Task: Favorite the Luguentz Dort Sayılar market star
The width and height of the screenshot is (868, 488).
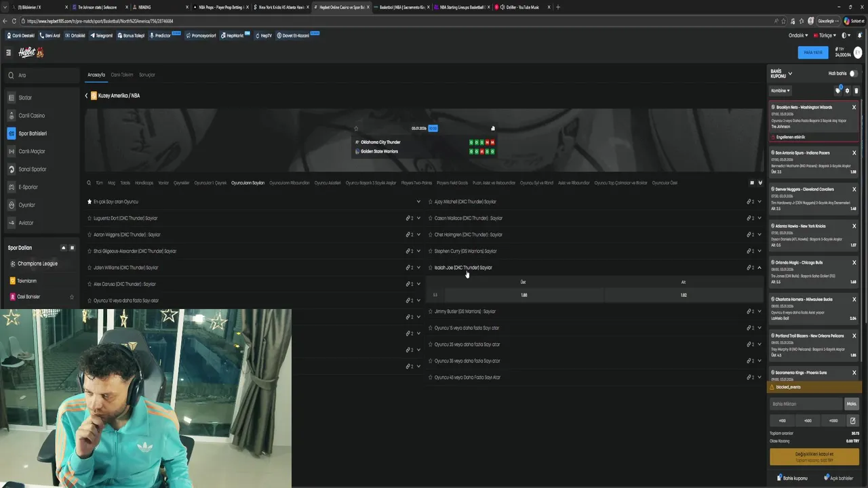Action: click(x=89, y=218)
